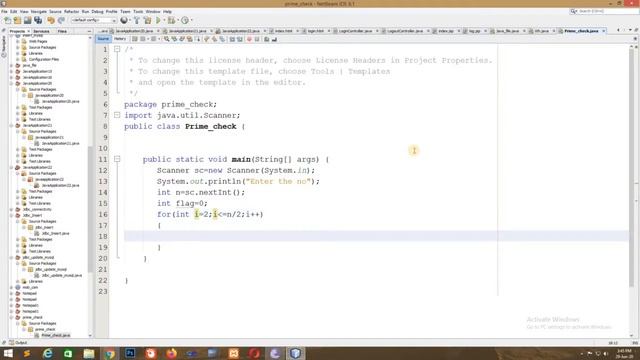The width and height of the screenshot is (640, 360).
Task: Click the Find Previous Occurrence icon
Action: pyautogui.click(x=174, y=39)
